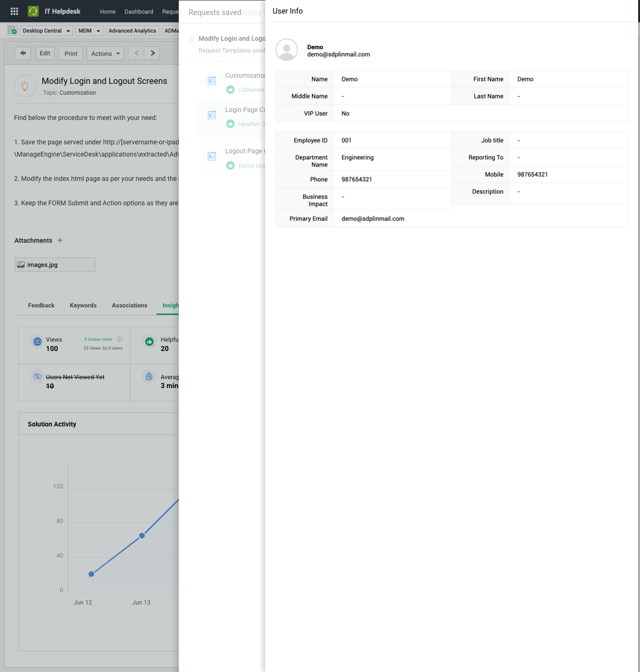Open the MDM dropdown menu
Screen dimensions: 640x672
89,31
